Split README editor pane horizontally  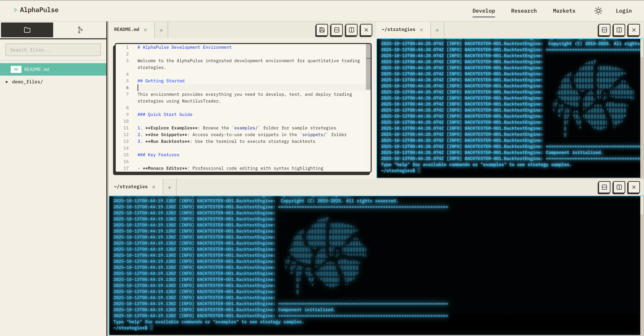336,30
